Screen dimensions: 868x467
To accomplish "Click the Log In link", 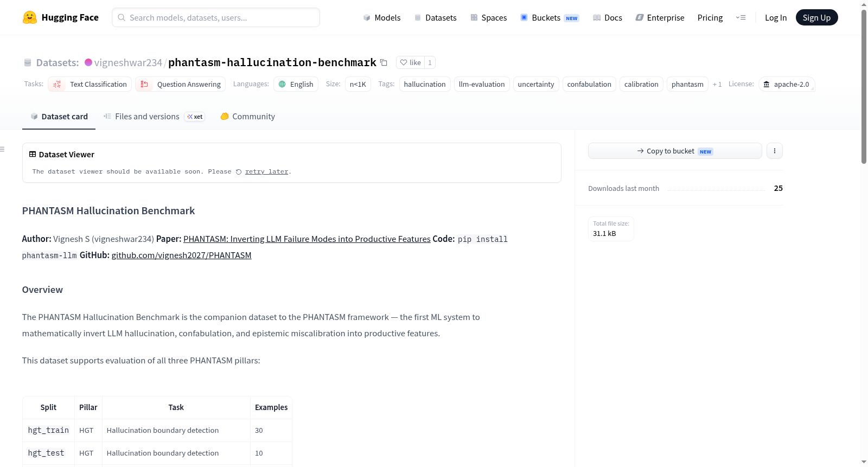I will (x=776, y=17).
